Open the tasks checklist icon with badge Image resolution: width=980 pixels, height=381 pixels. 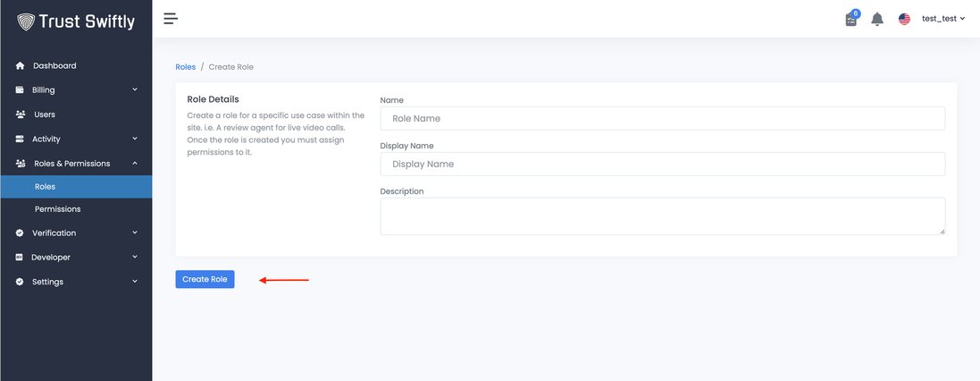(x=851, y=19)
